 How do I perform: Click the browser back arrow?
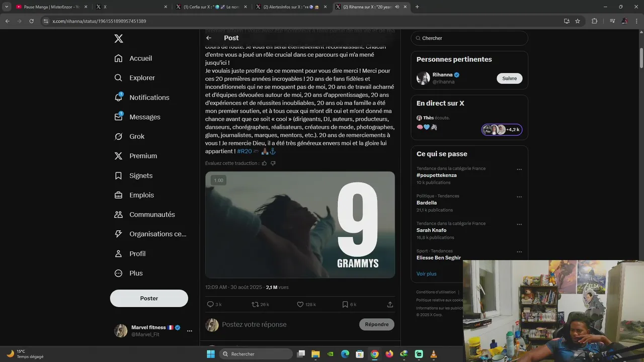(7, 21)
